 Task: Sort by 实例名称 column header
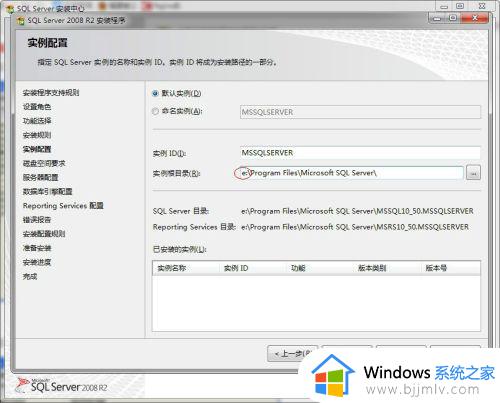pos(186,268)
